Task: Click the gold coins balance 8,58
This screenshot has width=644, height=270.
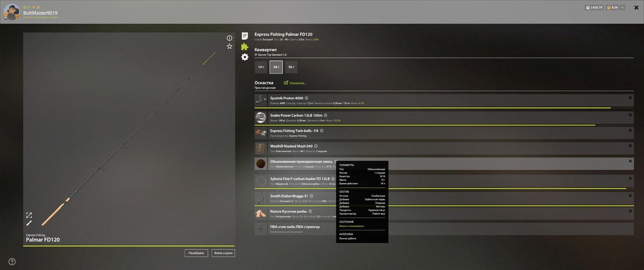Action: 612,8
